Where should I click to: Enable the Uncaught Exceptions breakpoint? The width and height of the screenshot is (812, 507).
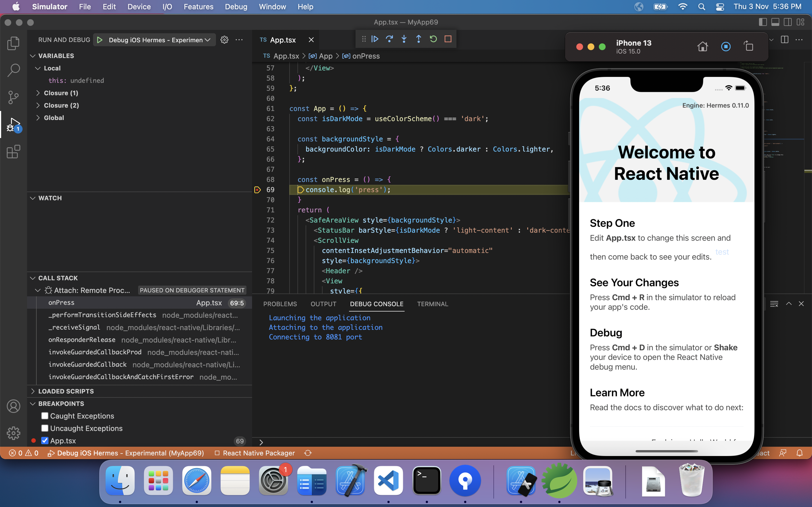pos(45,428)
